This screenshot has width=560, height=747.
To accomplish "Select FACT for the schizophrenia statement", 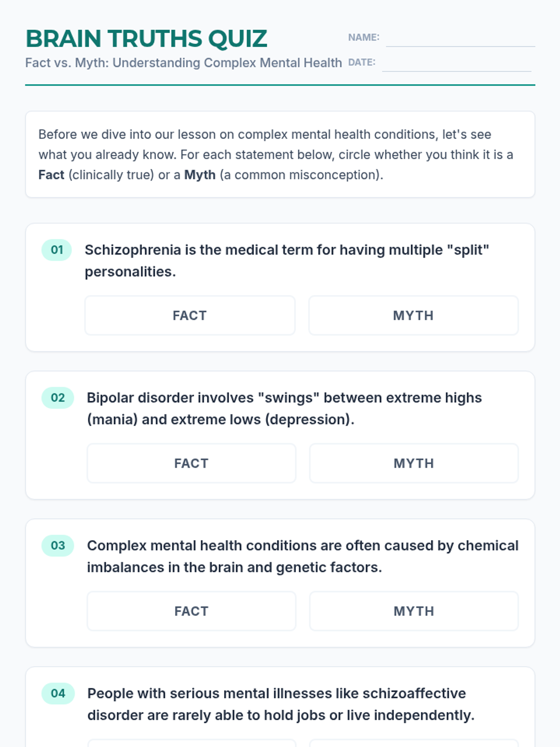I will point(190,316).
